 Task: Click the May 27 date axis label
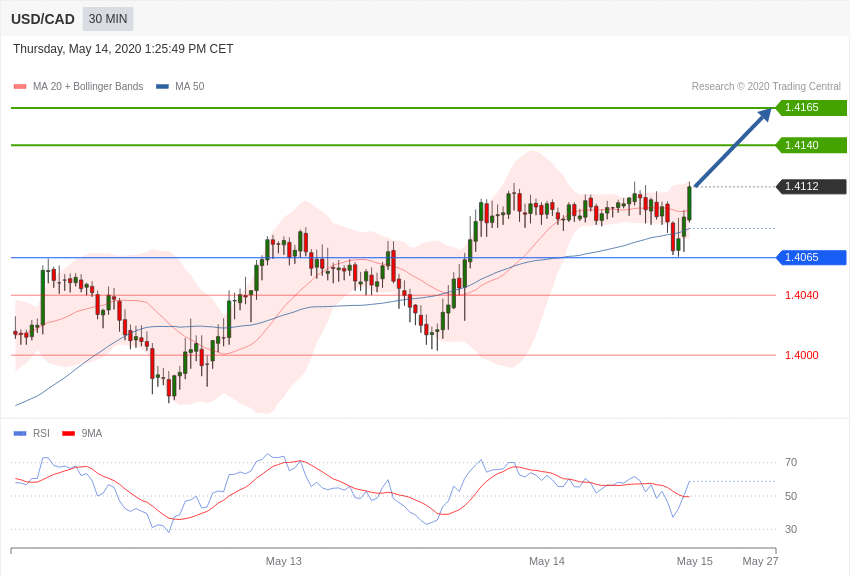click(x=760, y=561)
